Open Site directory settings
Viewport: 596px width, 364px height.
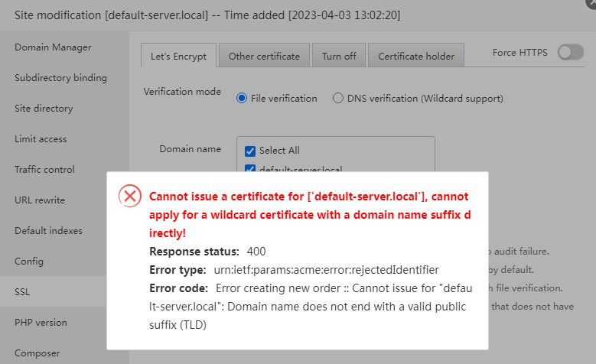[x=44, y=109]
